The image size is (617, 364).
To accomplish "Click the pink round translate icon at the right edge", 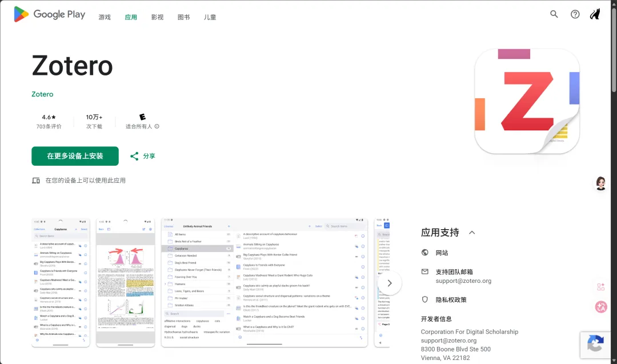I will tap(601, 307).
